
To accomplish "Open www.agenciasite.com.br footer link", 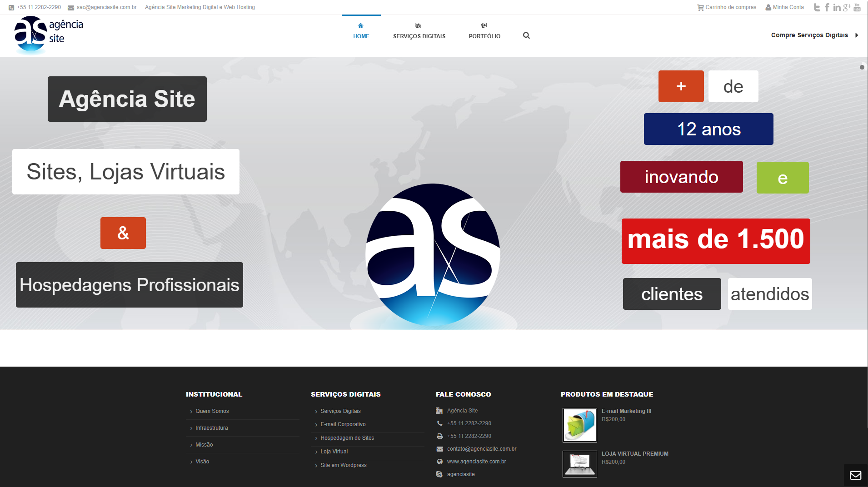I will pyautogui.click(x=477, y=462).
